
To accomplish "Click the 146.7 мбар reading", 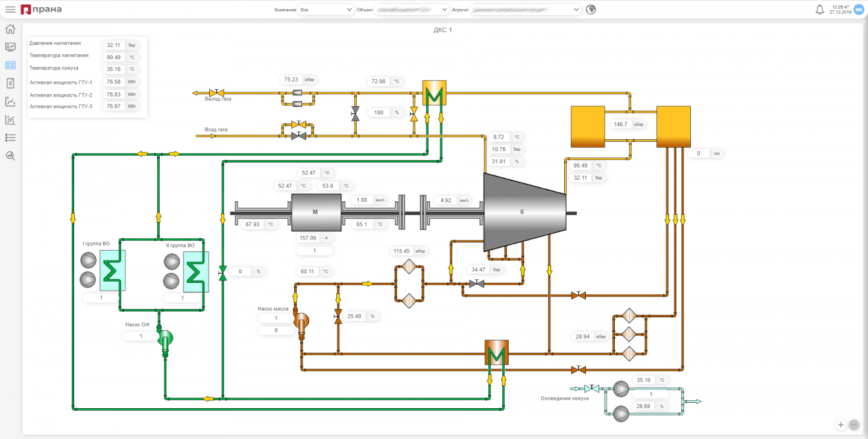I will 628,124.
